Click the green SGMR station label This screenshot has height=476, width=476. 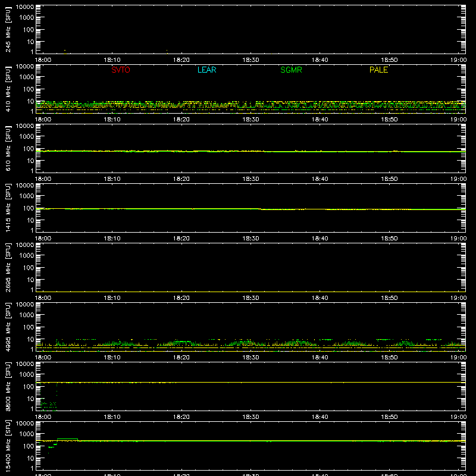pyautogui.click(x=291, y=70)
